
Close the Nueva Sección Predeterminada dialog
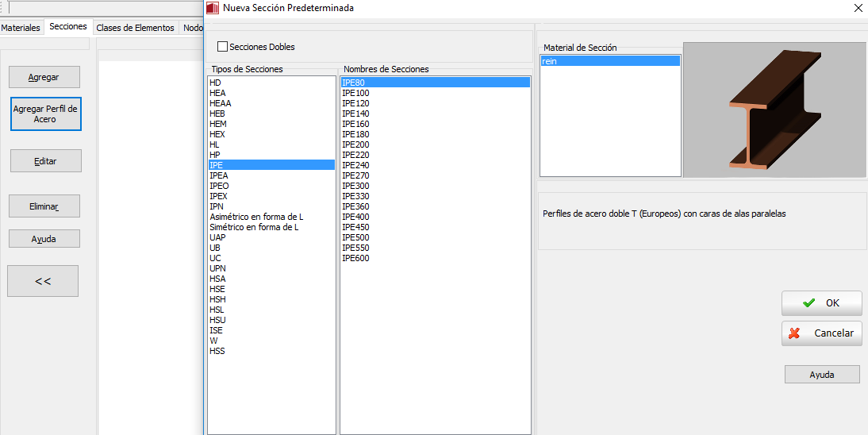point(858,8)
